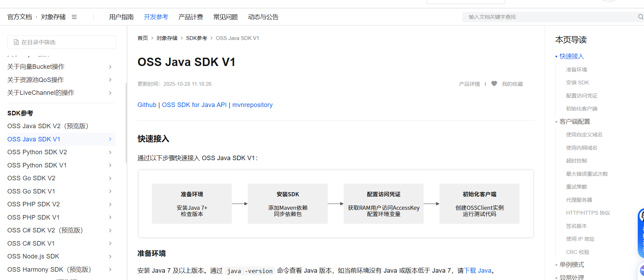This screenshot has height=280, width=644.
Task: Click the 产品详情 link
Action: (x=469, y=84)
